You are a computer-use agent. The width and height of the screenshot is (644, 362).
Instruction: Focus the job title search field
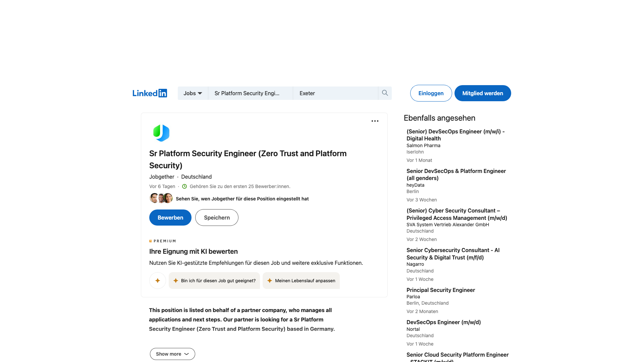251,93
